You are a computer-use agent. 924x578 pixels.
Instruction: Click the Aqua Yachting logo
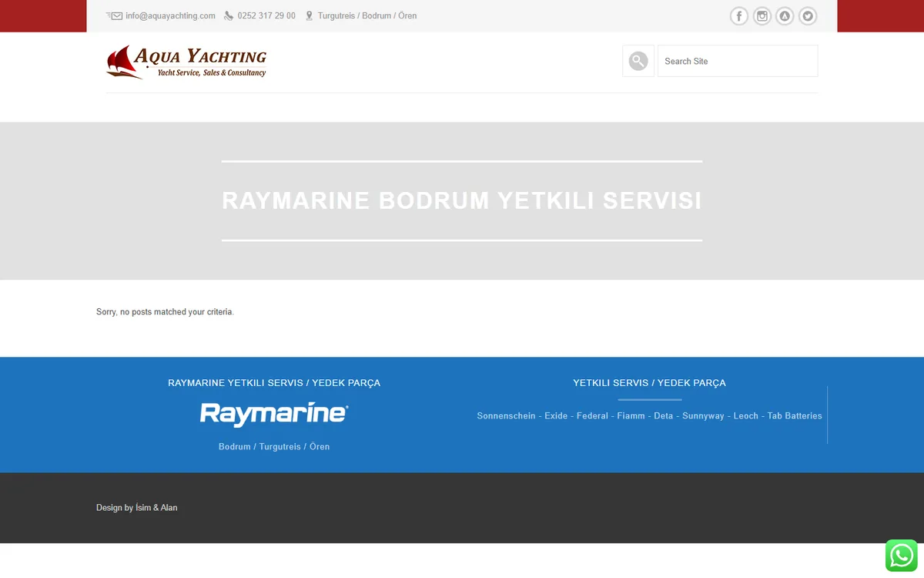(x=186, y=62)
